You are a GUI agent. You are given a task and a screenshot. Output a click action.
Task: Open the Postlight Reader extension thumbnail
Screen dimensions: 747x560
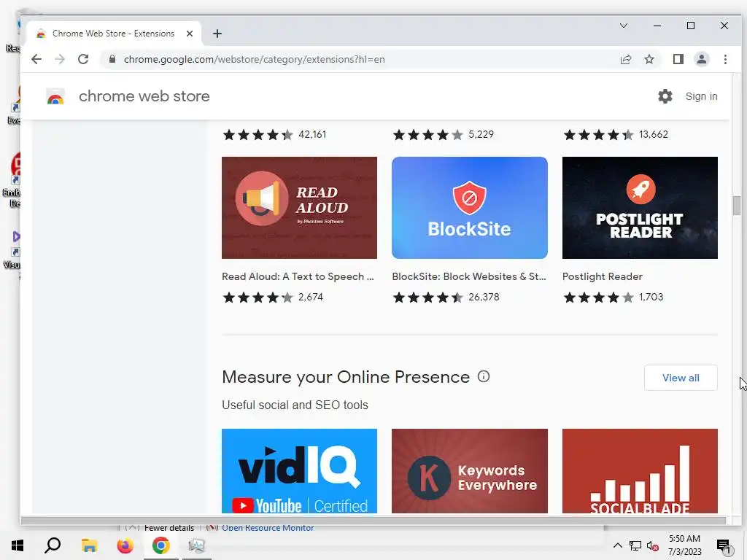640,208
